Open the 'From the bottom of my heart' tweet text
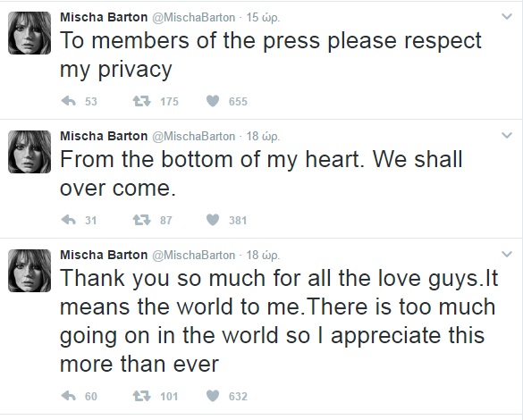523x420 pixels. [261, 173]
